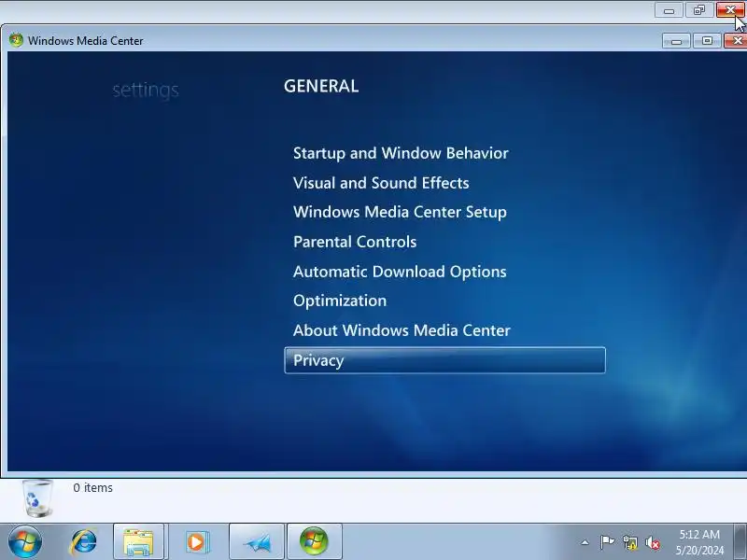Open the Optimization settings
Screen dimensions: 747x560
click(x=340, y=301)
